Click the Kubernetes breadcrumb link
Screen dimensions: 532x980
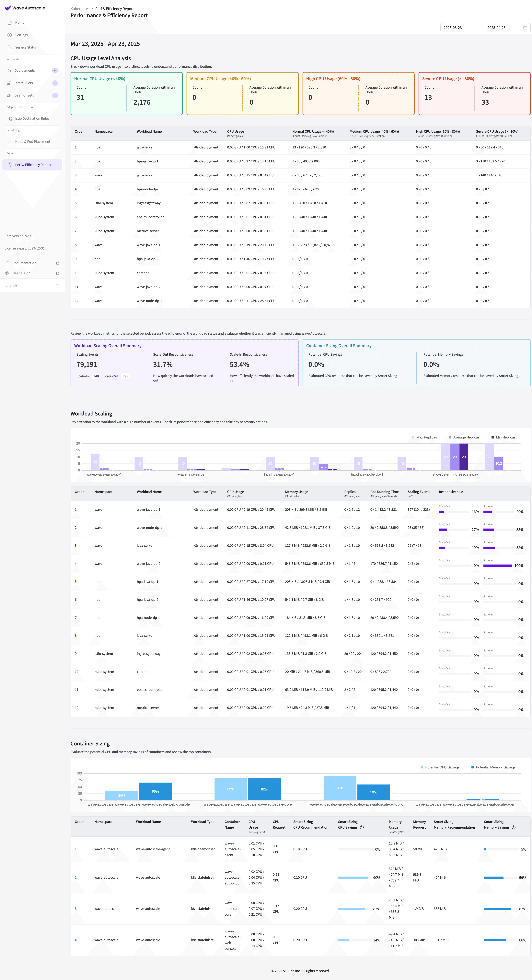coord(80,9)
